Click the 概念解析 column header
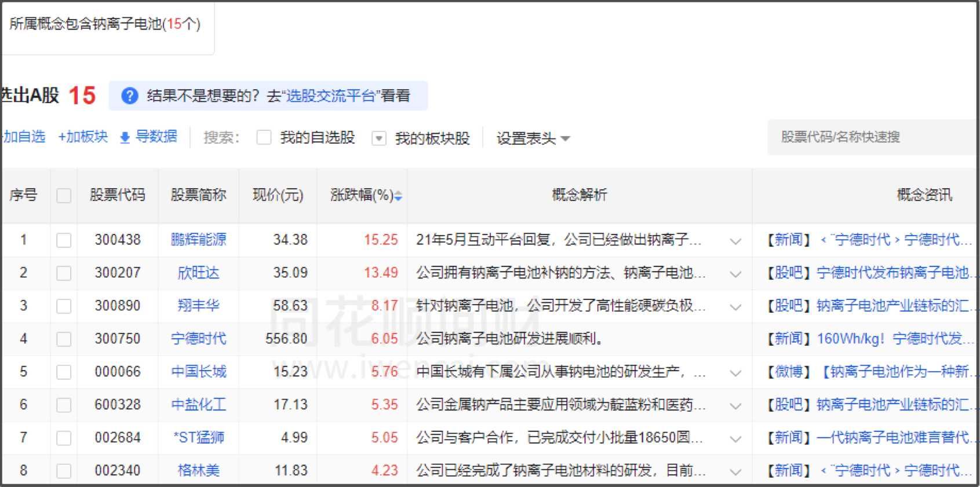The height and width of the screenshot is (487, 980). [x=579, y=195]
